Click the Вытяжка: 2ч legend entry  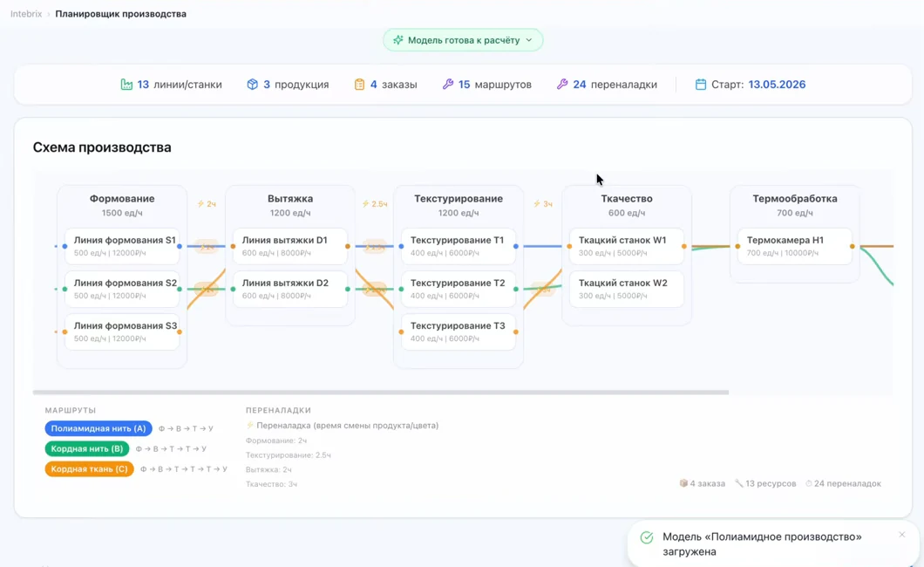coord(268,470)
